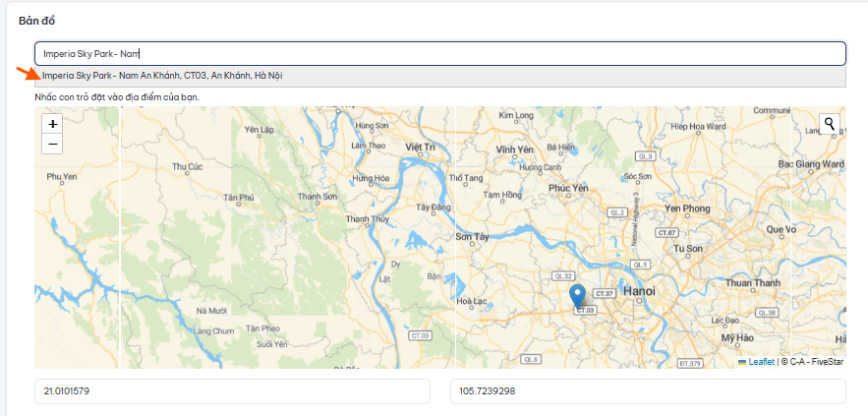This screenshot has height=416, width=868.
Task: Focus the address search input field
Action: pos(440,54)
